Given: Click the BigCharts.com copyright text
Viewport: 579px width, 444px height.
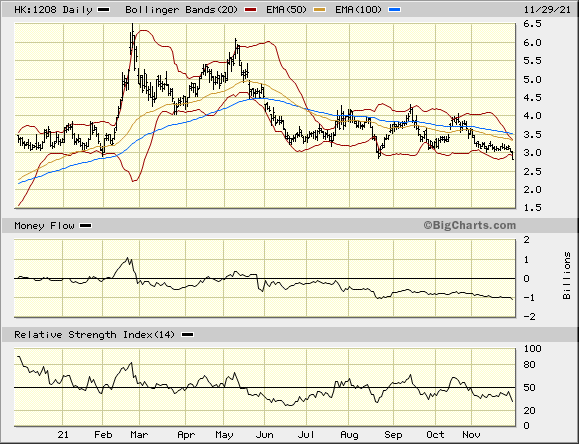Looking at the screenshot, I should click(469, 225).
